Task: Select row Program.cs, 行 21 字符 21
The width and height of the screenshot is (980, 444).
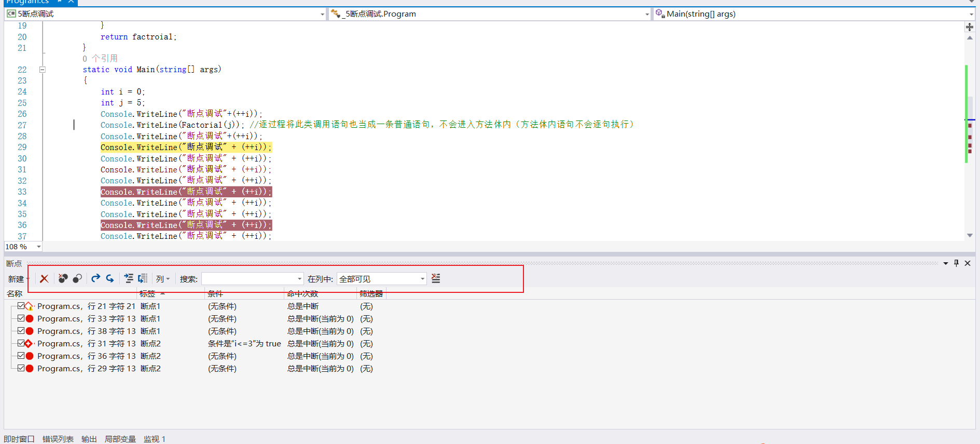Action: tap(86, 306)
